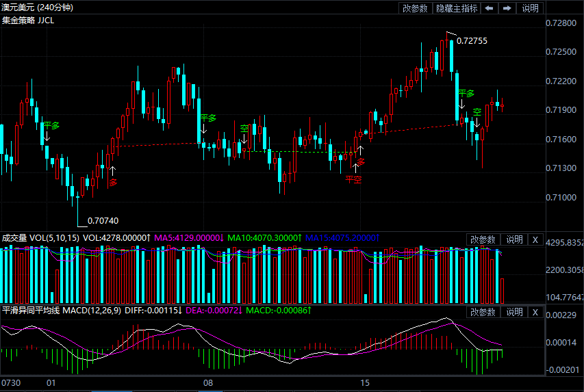Edit MACD parameters via 改参数
Screen dimensions: 584x392
[483, 312]
